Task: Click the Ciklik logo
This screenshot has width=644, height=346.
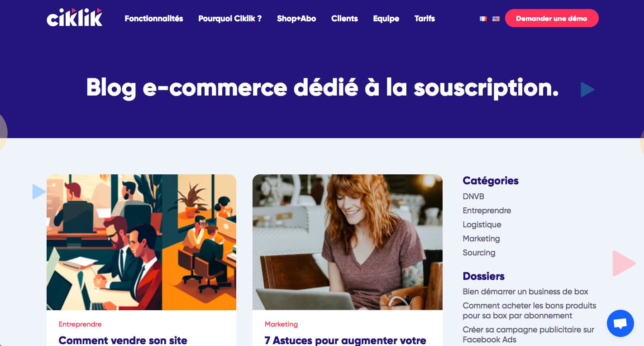Action: click(x=75, y=18)
